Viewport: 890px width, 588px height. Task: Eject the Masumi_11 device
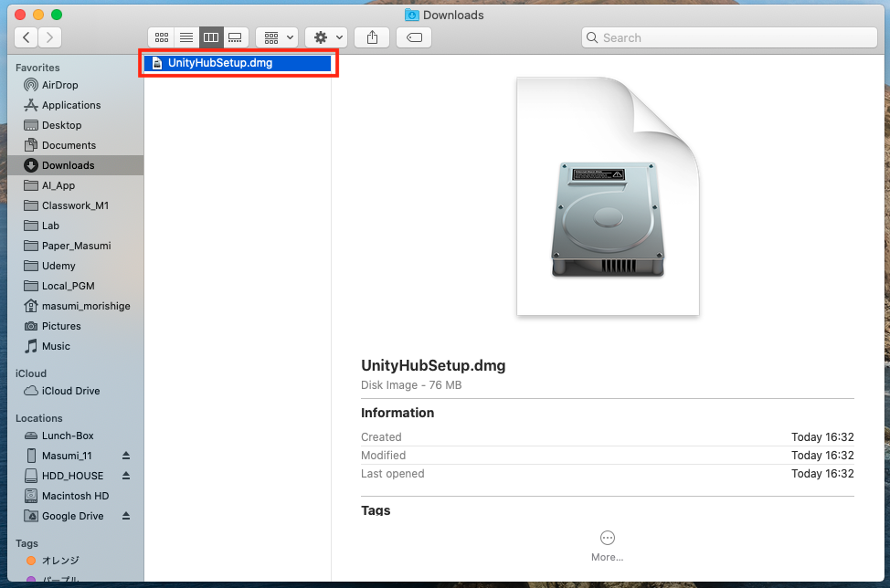tap(126, 456)
